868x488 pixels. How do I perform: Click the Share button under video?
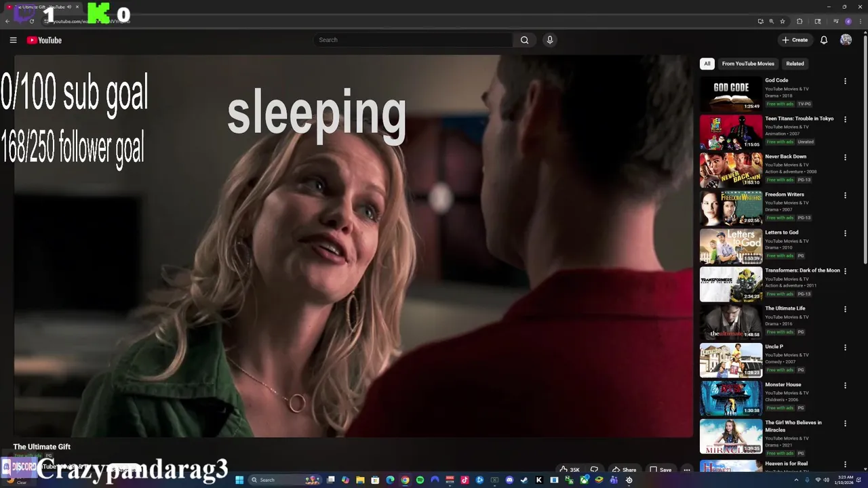pos(624,469)
